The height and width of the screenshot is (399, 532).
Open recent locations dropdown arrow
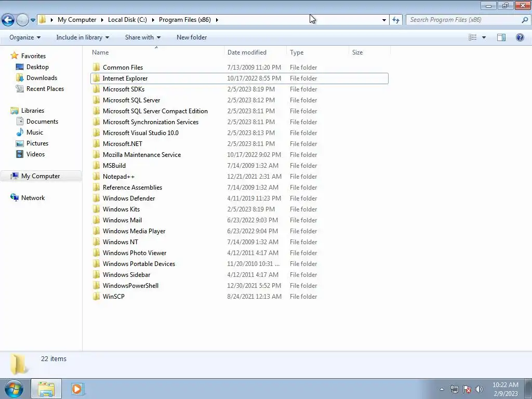point(33,20)
